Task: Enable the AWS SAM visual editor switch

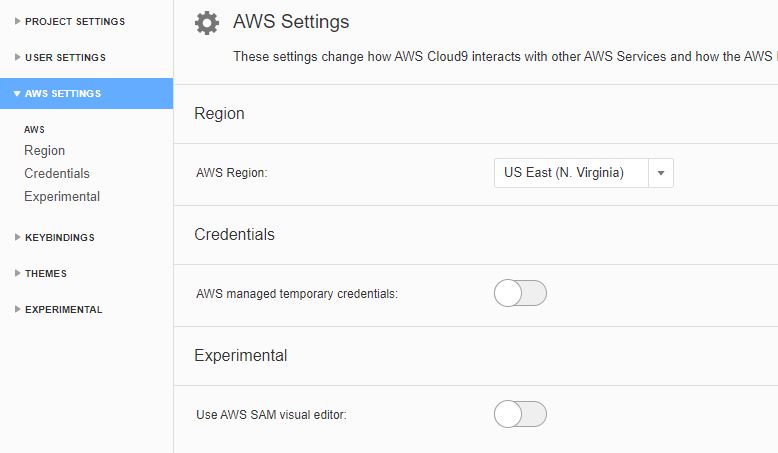Action: pyautogui.click(x=520, y=414)
